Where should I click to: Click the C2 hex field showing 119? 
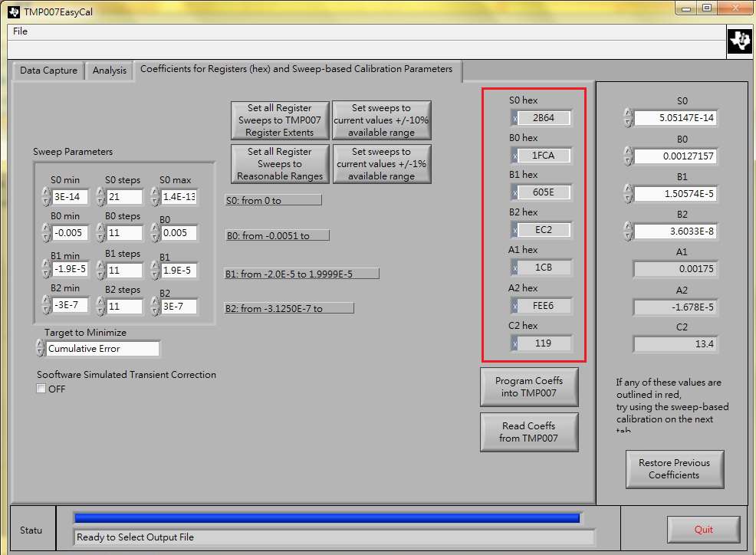(544, 343)
